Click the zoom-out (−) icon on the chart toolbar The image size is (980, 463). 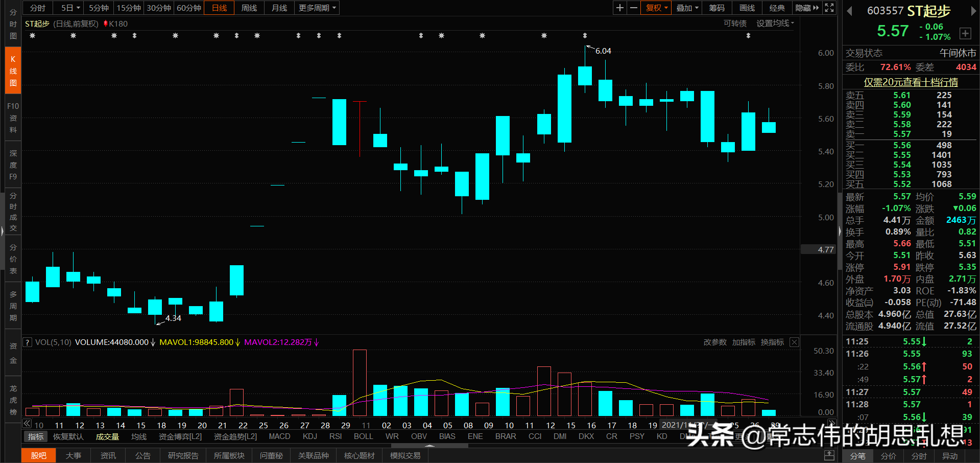[x=633, y=8]
